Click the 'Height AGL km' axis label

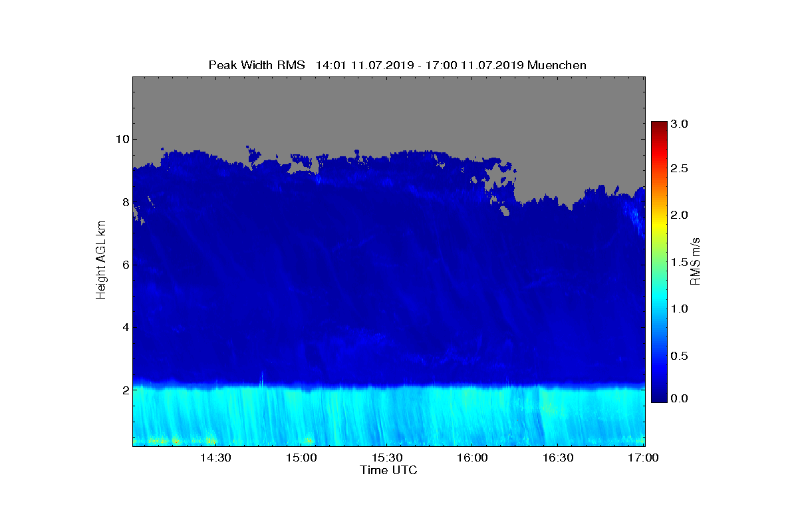pyautogui.click(x=101, y=261)
